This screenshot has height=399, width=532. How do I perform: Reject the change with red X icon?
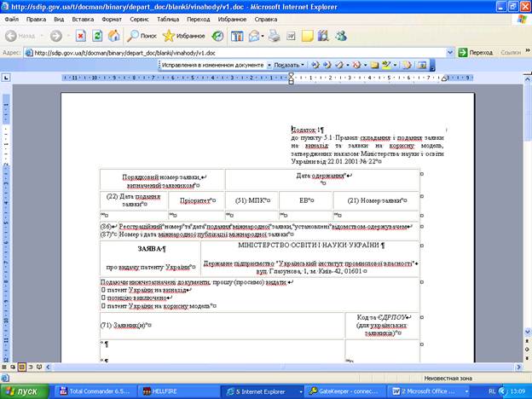[356, 65]
